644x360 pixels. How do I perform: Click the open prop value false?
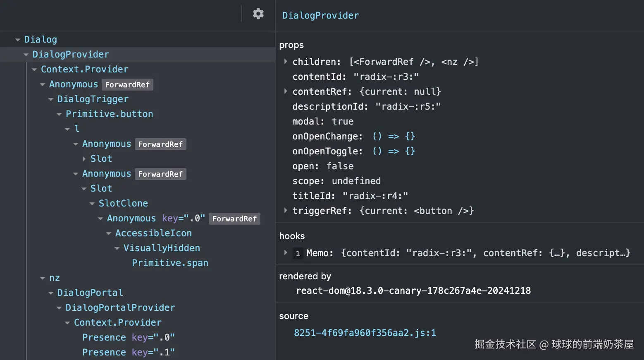[x=340, y=166]
